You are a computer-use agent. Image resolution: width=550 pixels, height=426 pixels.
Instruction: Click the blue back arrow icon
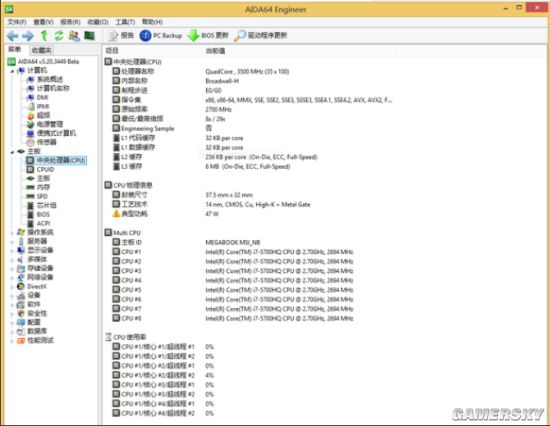pos(13,36)
